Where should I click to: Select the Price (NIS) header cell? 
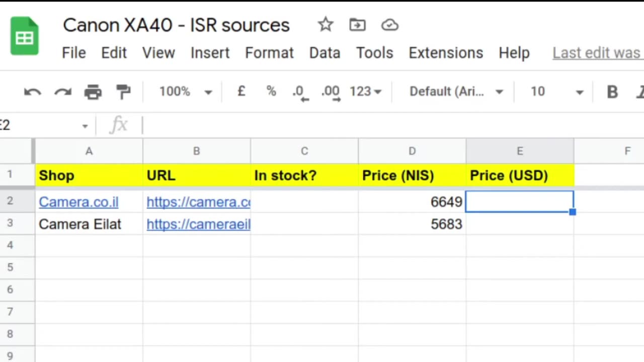pyautogui.click(x=412, y=175)
